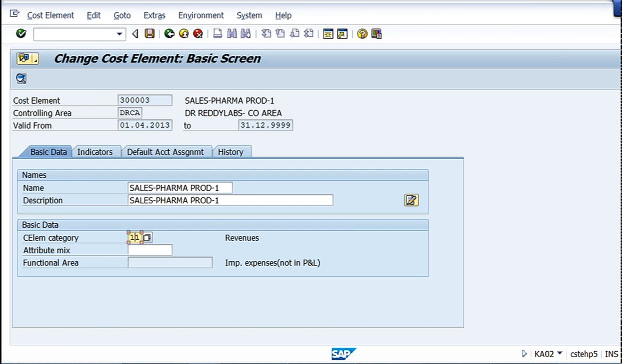This screenshot has width=622, height=364.
Task: Toggle the INS insert mode indicator
Action: (611, 354)
